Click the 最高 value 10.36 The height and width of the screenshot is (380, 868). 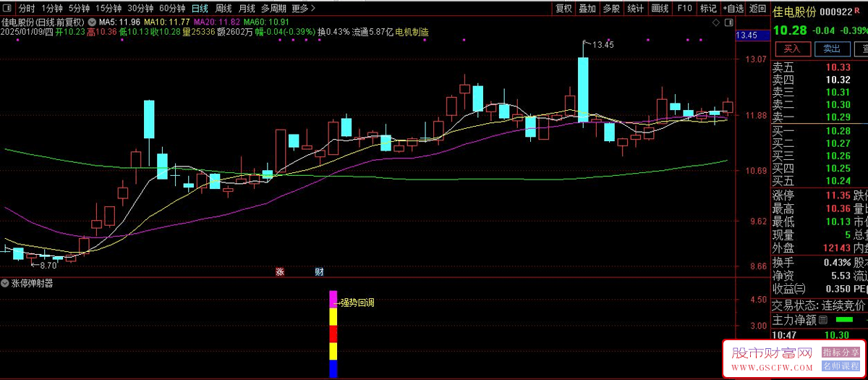838,208
